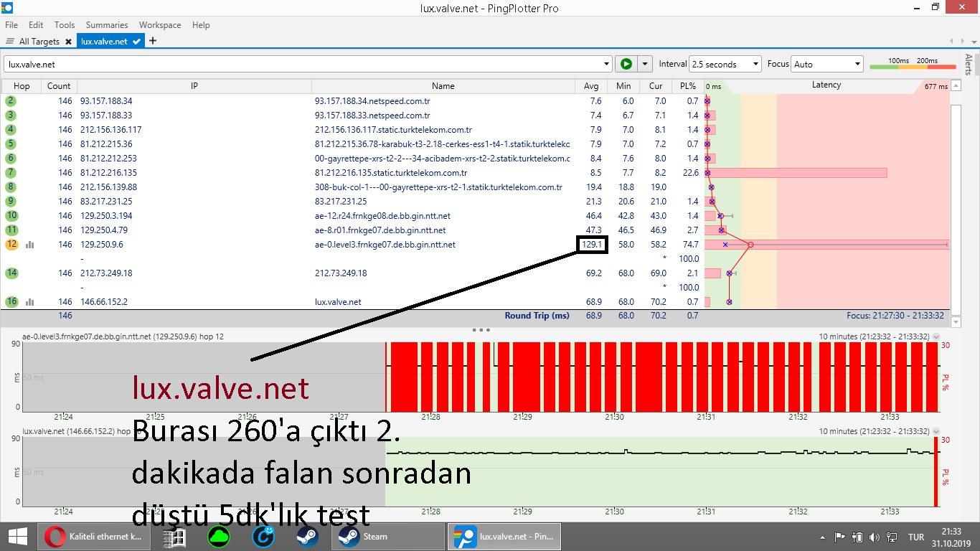The height and width of the screenshot is (551, 980).
Task: Click scrollbar down arrow in hop list
Action: tap(955, 322)
